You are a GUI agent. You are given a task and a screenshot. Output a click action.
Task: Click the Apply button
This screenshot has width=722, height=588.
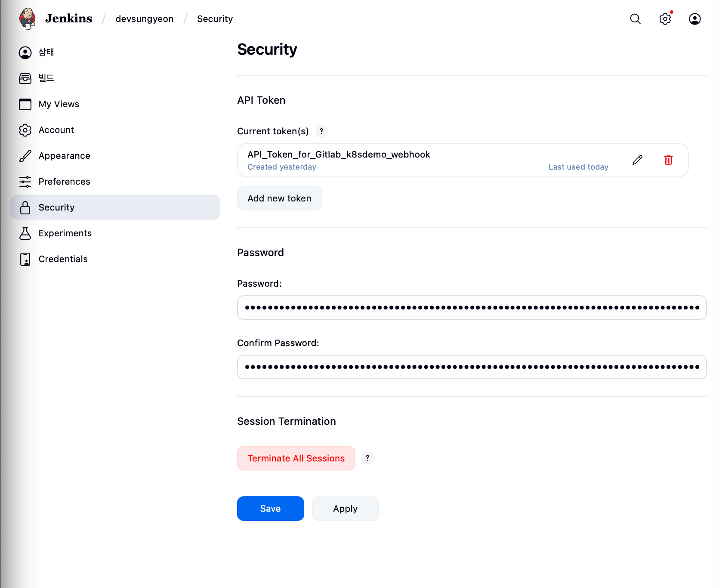pos(345,509)
